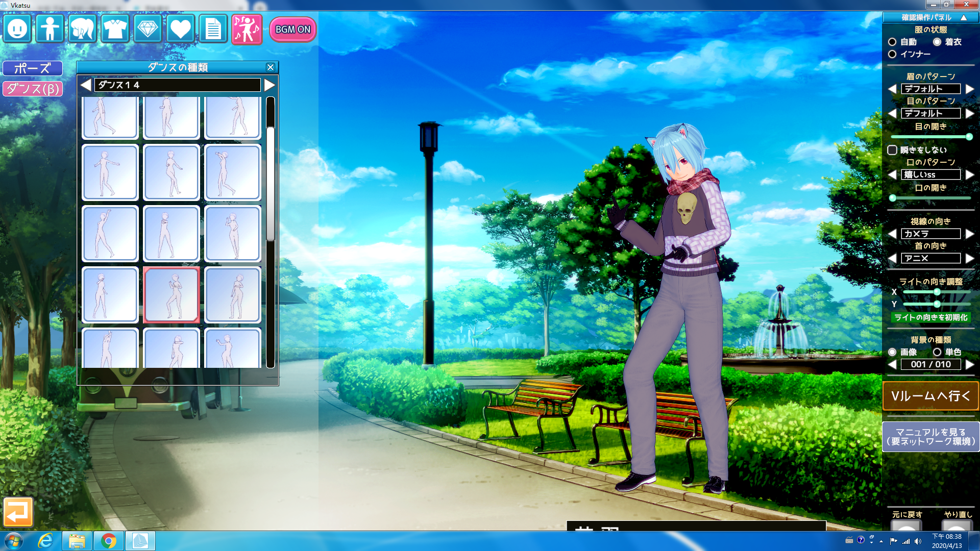
Task: Switch to the ポーズ tab
Action: [x=33, y=68]
